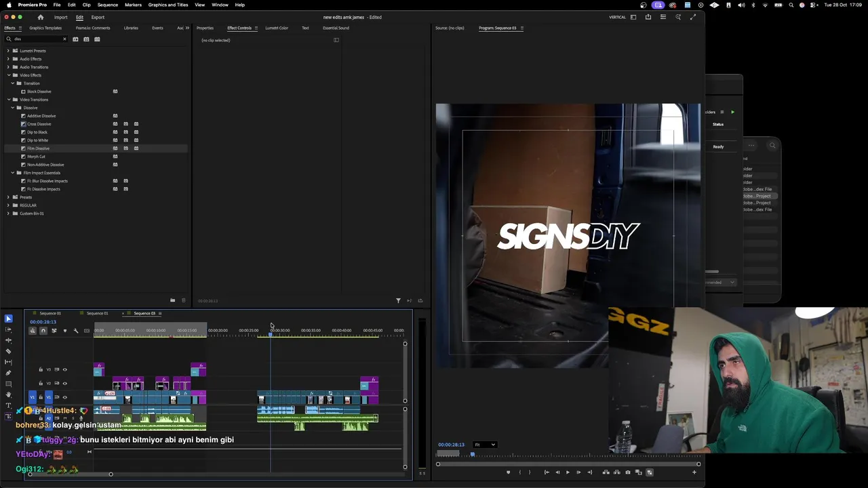Image resolution: width=868 pixels, height=488 pixels.
Task: Click the Overwrite button in Program monitor
Action: tap(617, 472)
